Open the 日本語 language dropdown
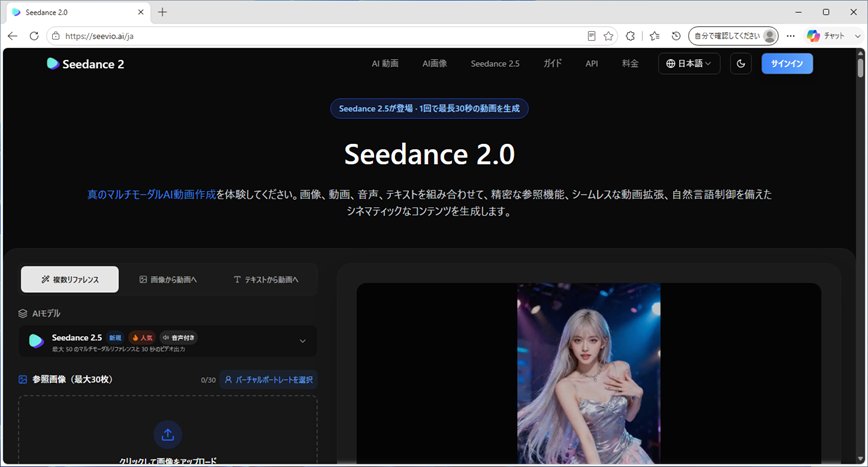The width and height of the screenshot is (868, 467). pyautogui.click(x=689, y=64)
